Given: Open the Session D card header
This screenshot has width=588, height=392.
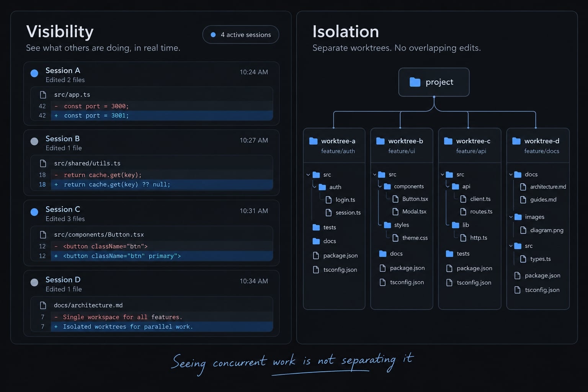Looking at the screenshot, I should 151,284.
